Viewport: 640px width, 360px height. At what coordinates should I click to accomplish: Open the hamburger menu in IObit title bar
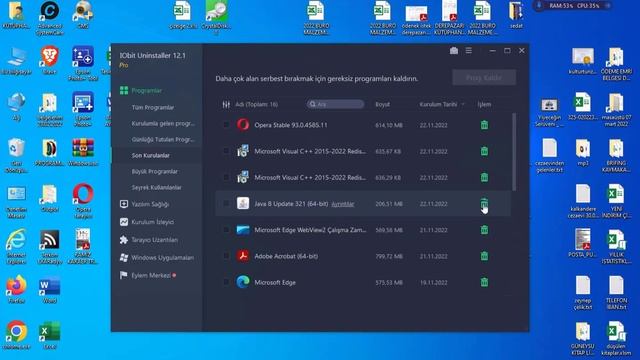point(469,51)
